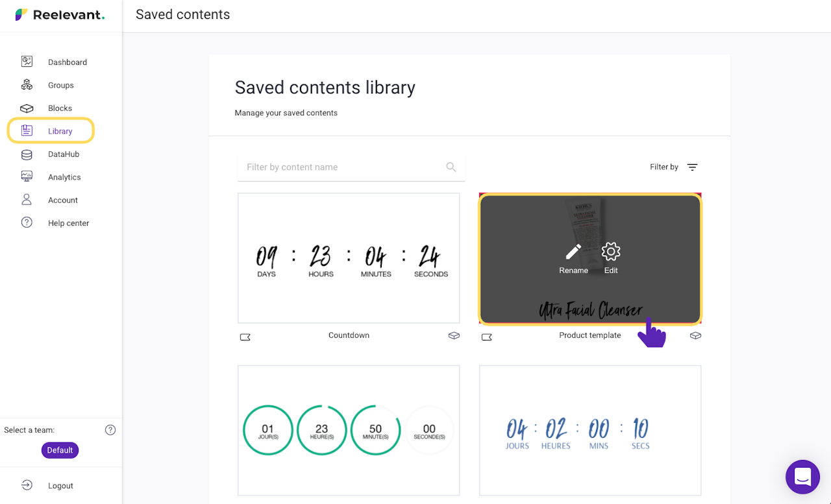The image size is (831, 504).
Task: Select the green circular countdown thumbnail
Action: click(x=349, y=430)
